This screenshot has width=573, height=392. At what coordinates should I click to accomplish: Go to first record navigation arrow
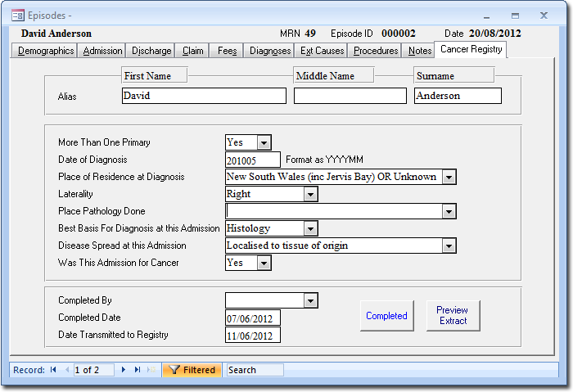click(x=53, y=370)
